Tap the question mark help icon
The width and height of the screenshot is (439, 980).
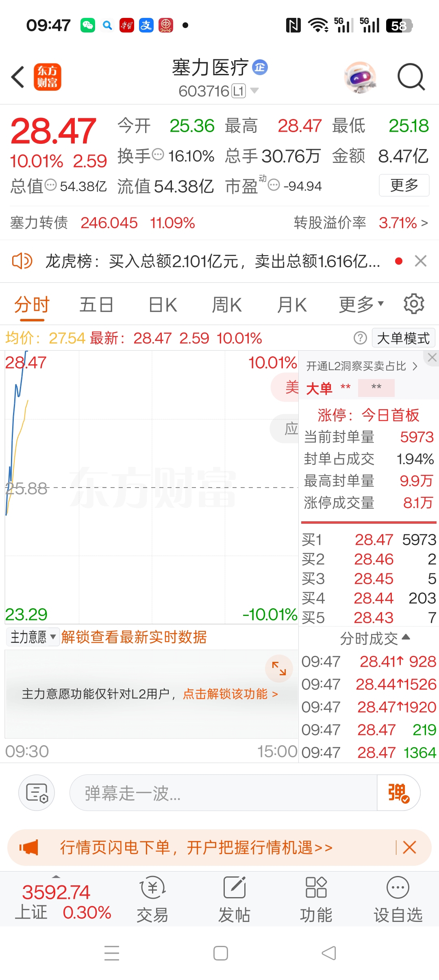(360, 338)
